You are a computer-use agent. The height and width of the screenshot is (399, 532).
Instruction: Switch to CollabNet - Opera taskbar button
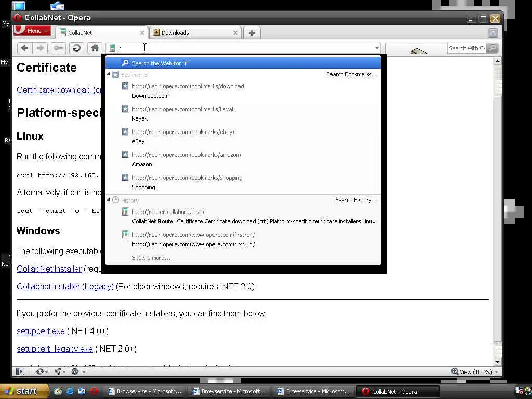[x=397, y=391]
